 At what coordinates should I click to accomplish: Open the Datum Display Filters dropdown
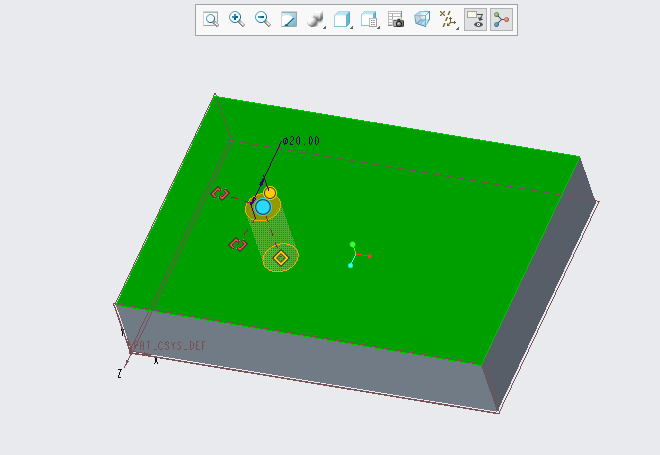[448, 19]
